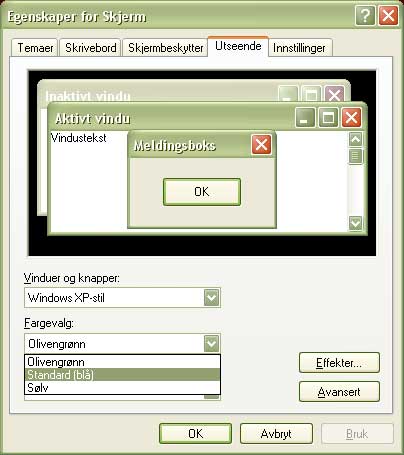This screenshot has width=404, height=455.
Task: Click the preview scrollbar thumb
Action: pyautogui.click(x=355, y=156)
